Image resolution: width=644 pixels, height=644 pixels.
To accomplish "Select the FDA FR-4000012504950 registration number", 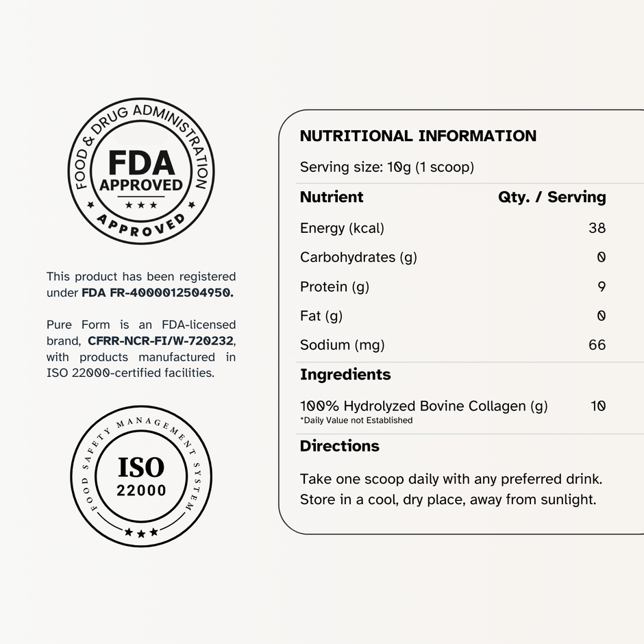I will tap(158, 293).
